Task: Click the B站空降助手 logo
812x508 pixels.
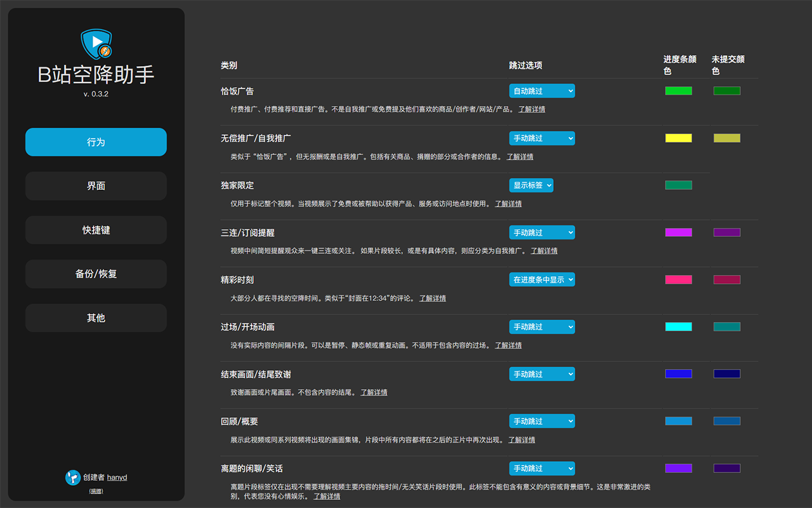Action: click(x=96, y=44)
